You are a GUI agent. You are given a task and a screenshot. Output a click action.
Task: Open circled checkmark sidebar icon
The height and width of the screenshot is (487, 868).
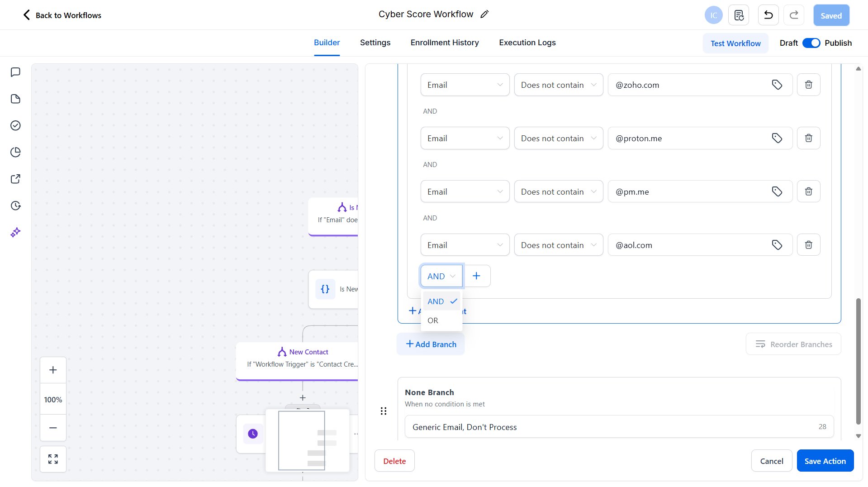15,125
